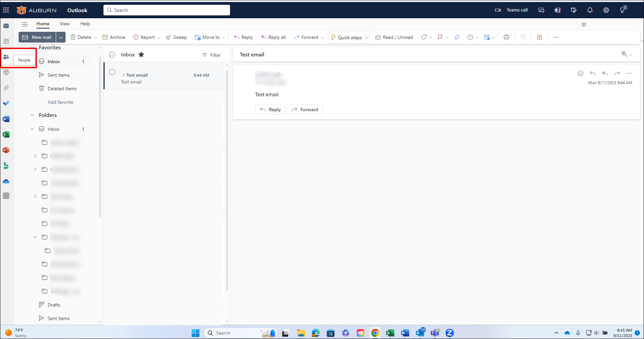Toggle the Inbox favorite star
Viewport: 644px width, 339px height.
(x=141, y=54)
